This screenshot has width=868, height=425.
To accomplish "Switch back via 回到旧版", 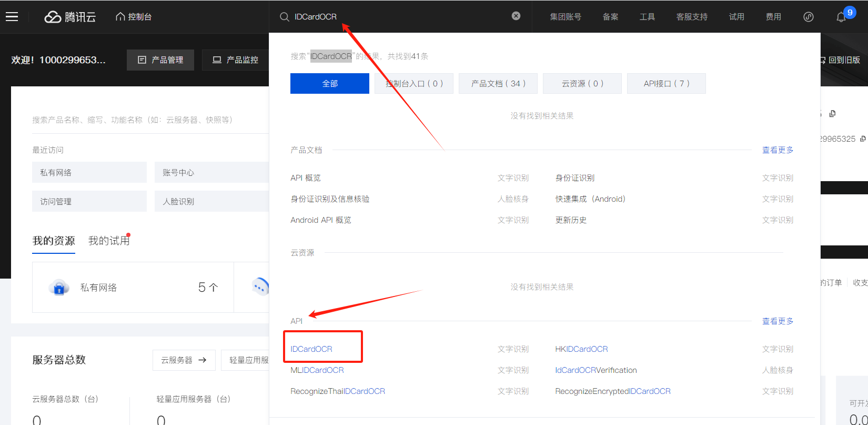I will 840,60.
